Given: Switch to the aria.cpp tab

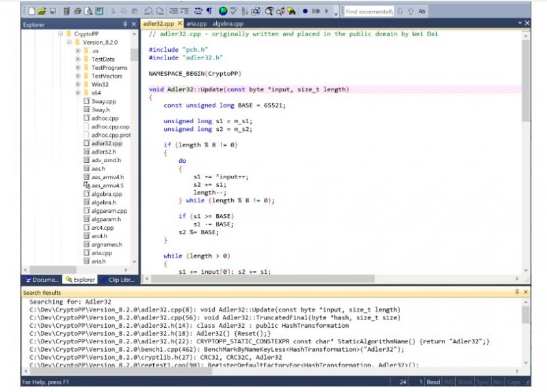Looking at the screenshot, I should [196, 23].
